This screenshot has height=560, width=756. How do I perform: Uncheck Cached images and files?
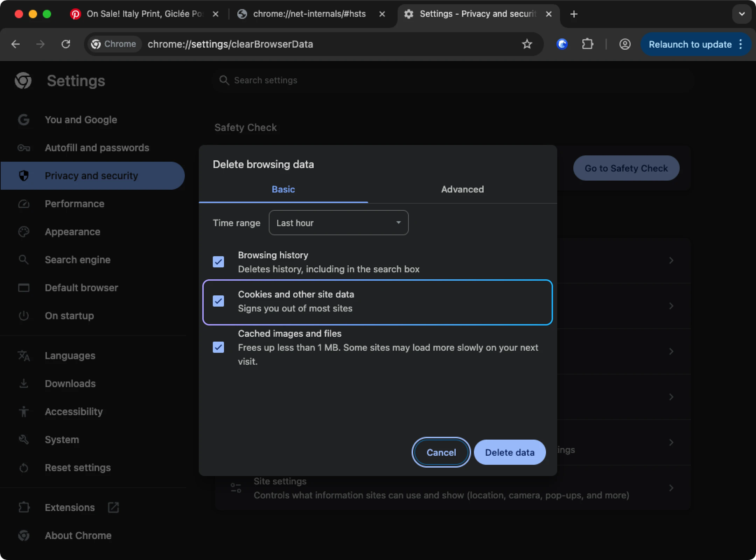coord(218,347)
